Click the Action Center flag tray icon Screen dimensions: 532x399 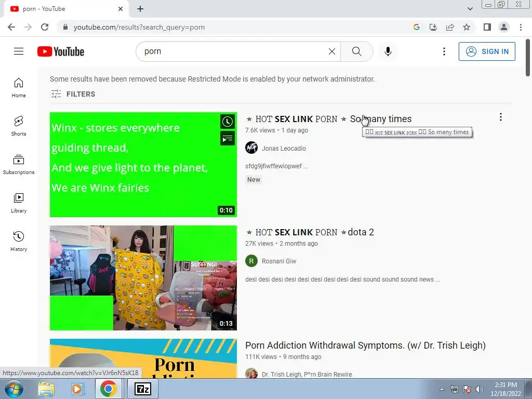coord(467,390)
